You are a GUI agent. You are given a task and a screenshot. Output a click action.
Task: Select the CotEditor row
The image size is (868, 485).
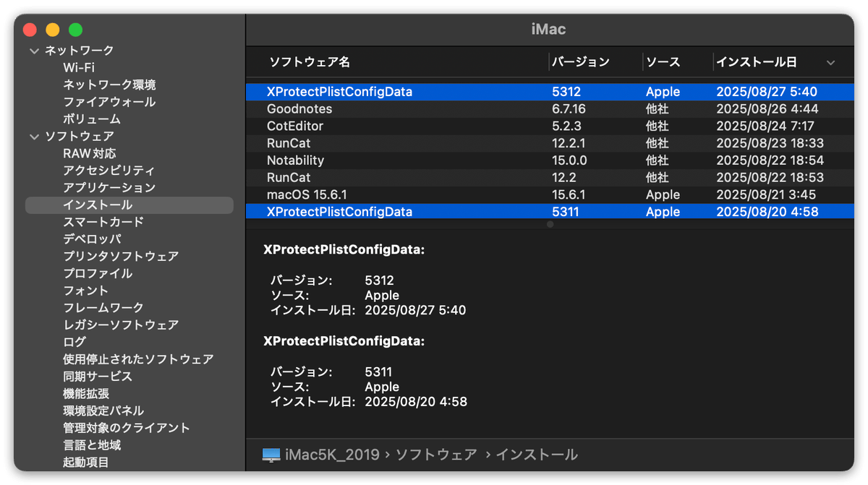point(550,126)
